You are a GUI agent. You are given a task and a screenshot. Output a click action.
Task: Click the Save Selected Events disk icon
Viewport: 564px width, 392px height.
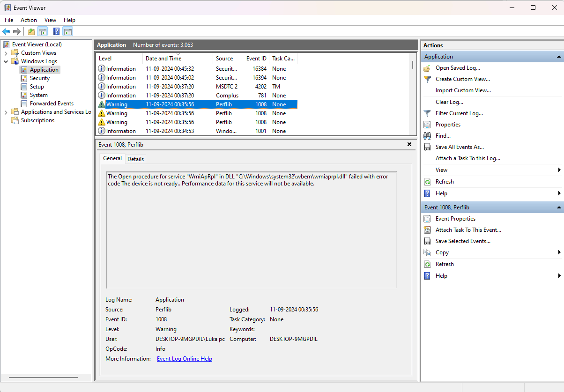point(427,241)
